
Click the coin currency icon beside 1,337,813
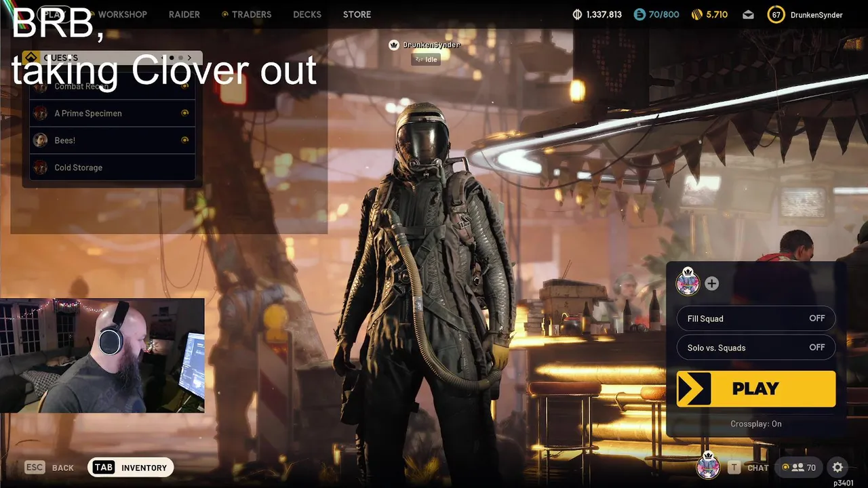pyautogui.click(x=578, y=14)
